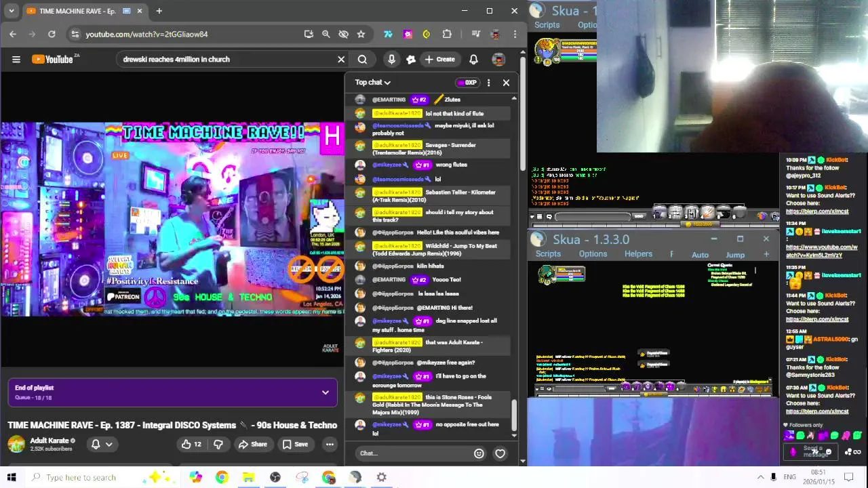Screen dimensions: 868x488
Task: Expand the End of playlist queue
Action: (x=325, y=392)
